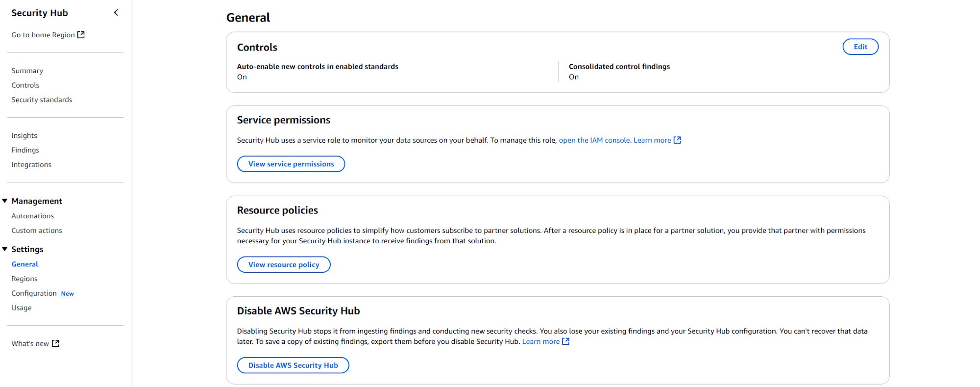Click the Disable AWS Security Hub heading
This screenshot has width=980, height=387.
[x=298, y=311]
